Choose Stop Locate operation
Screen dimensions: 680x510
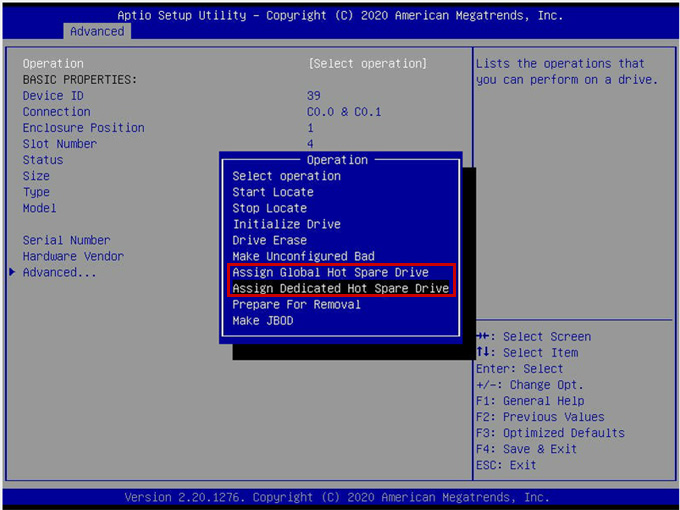pos(269,208)
